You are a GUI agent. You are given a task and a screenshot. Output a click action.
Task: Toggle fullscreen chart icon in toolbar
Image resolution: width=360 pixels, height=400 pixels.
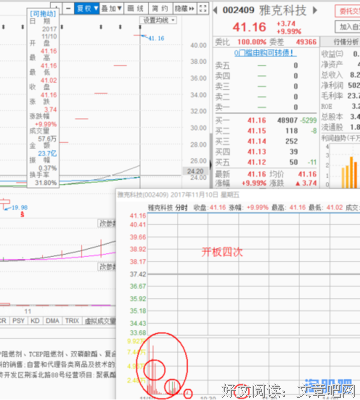[203, 8]
